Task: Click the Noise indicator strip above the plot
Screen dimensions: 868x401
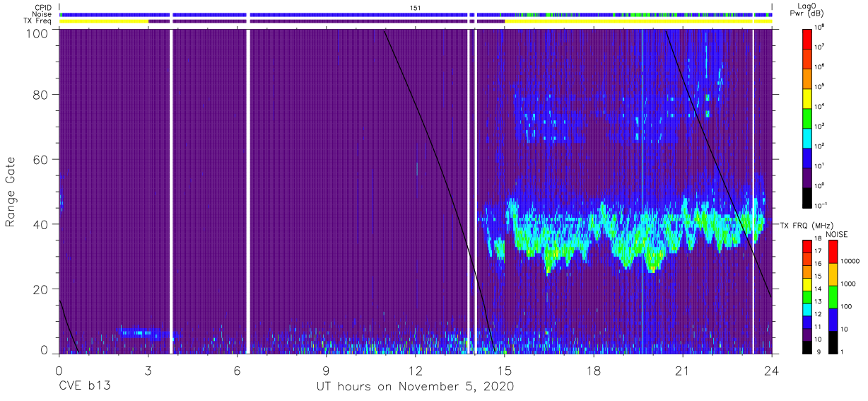Action: [415, 14]
